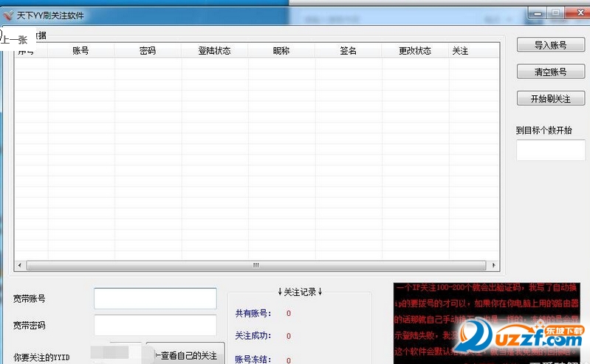Screen dimensions: 590x364
Task: Focus the 到目标个数开始 input box
Action: (x=550, y=150)
